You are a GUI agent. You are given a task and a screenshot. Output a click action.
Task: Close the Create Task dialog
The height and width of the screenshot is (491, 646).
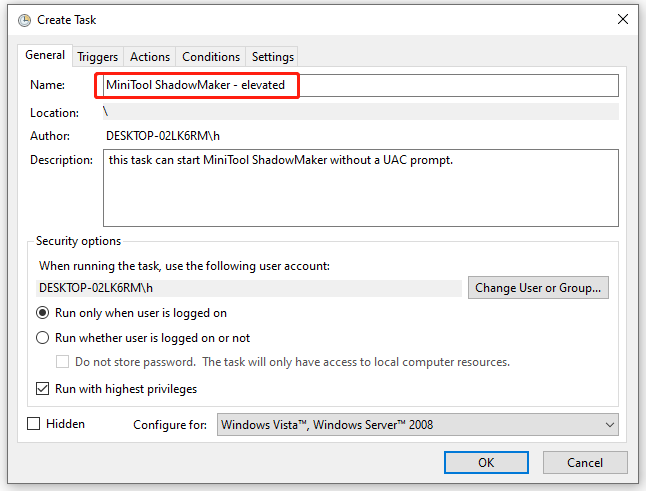click(x=623, y=19)
